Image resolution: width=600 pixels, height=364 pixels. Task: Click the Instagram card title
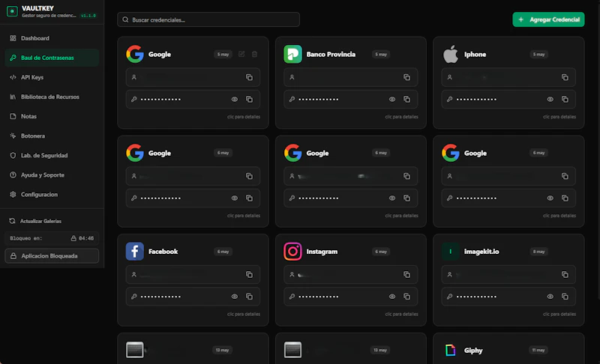(322, 252)
